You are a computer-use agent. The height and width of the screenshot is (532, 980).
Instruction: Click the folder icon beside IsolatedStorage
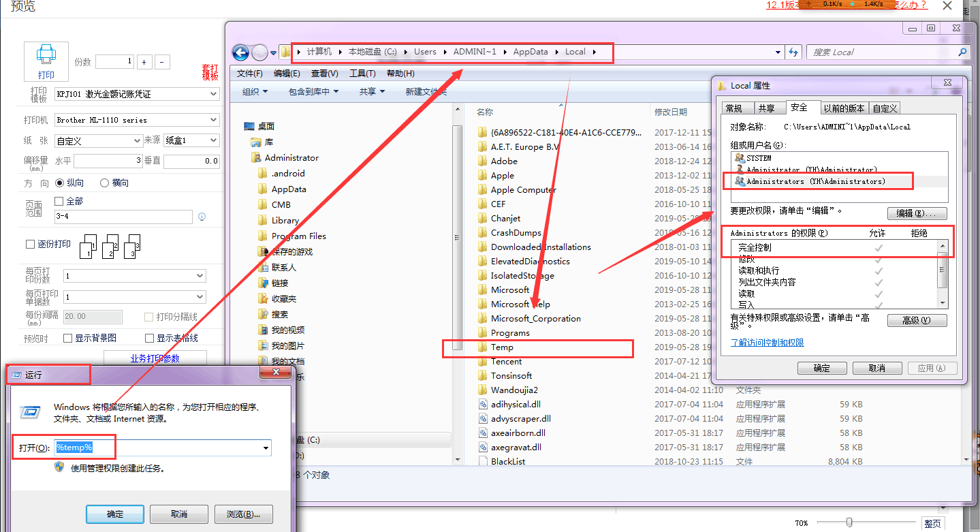482,276
